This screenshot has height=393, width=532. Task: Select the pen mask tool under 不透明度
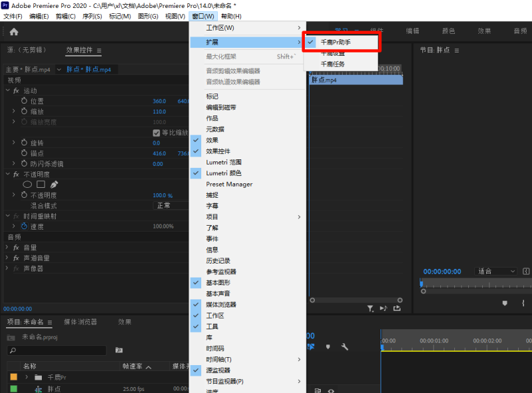[54, 185]
